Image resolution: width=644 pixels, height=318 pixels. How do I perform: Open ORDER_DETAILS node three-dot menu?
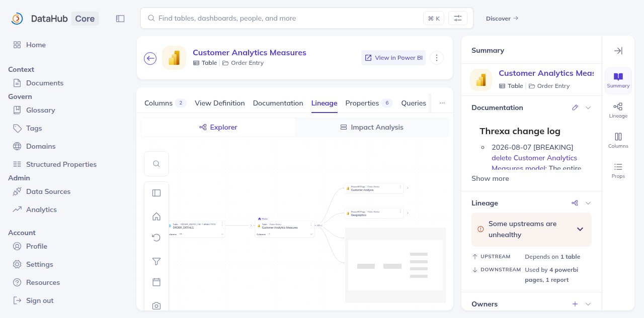point(222,225)
